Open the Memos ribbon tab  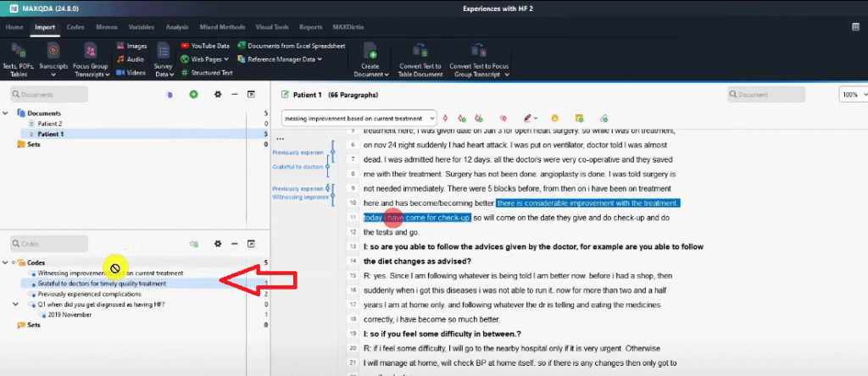pos(106,27)
